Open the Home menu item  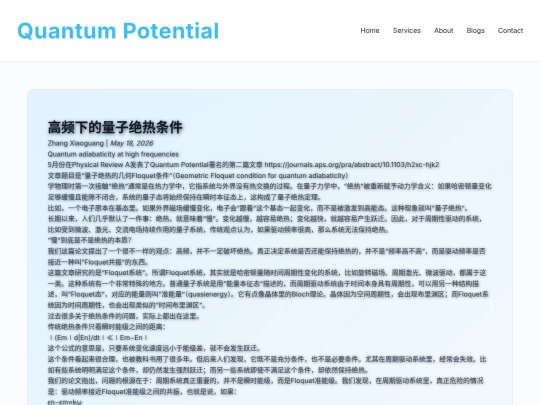click(x=370, y=31)
